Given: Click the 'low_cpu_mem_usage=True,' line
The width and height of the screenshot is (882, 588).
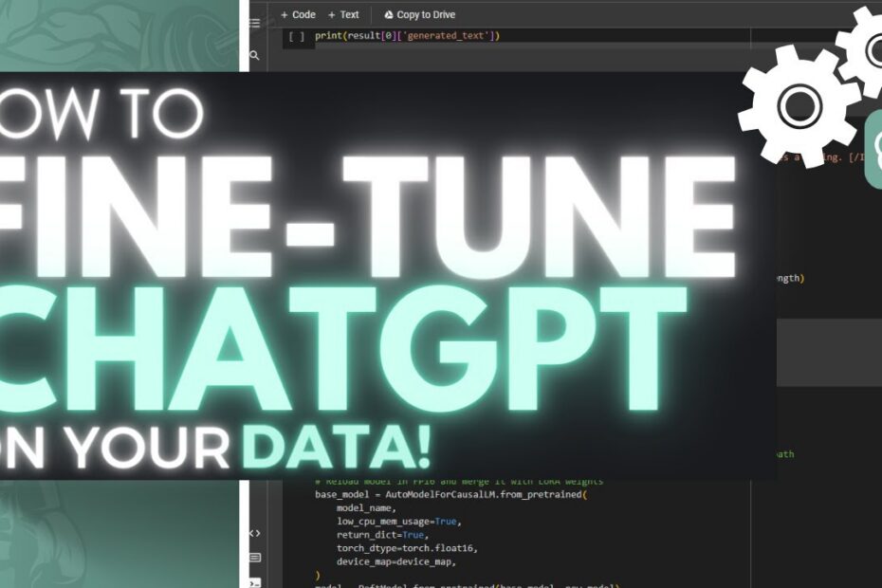Looking at the screenshot, I should [399, 522].
